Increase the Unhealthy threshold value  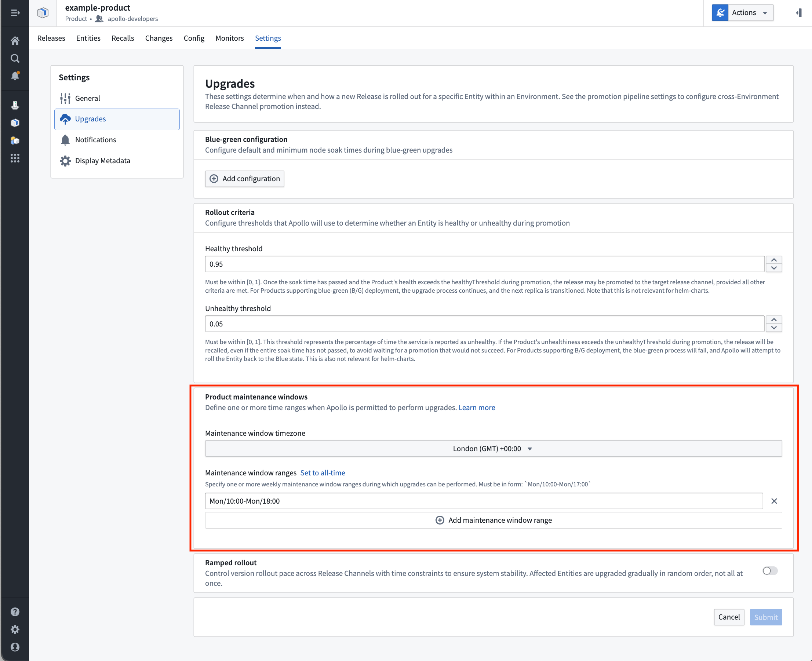click(x=774, y=320)
